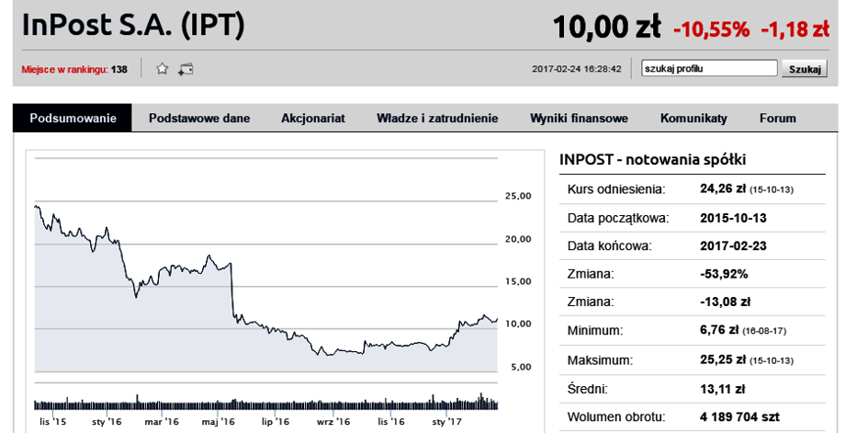868x433 pixels.
Task: Click the add-to-portfolio wallet icon
Action: pos(186,69)
